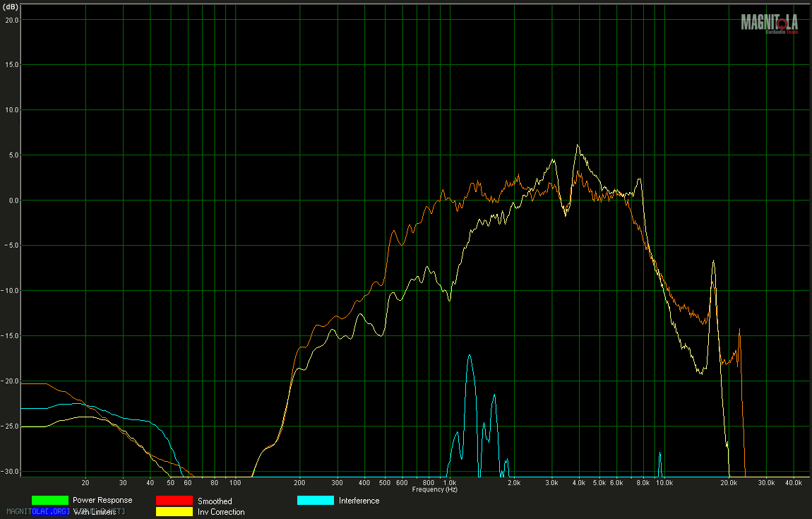Image resolution: width=812 pixels, height=519 pixels.
Task: Select the blue With Limiters swatch
Action: 49,512
